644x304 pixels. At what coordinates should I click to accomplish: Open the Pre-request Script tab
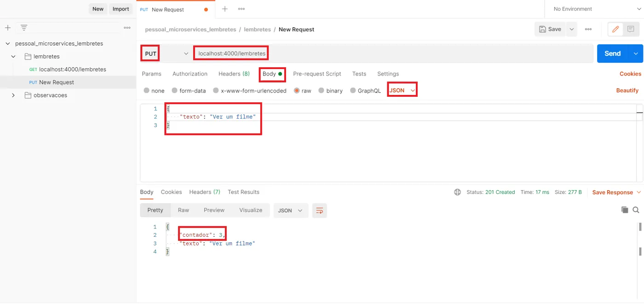[x=317, y=74]
